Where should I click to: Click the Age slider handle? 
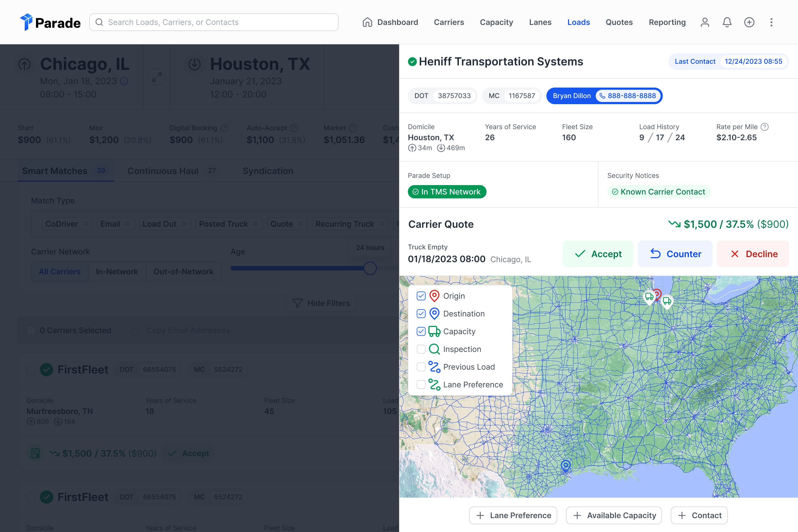click(370, 268)
